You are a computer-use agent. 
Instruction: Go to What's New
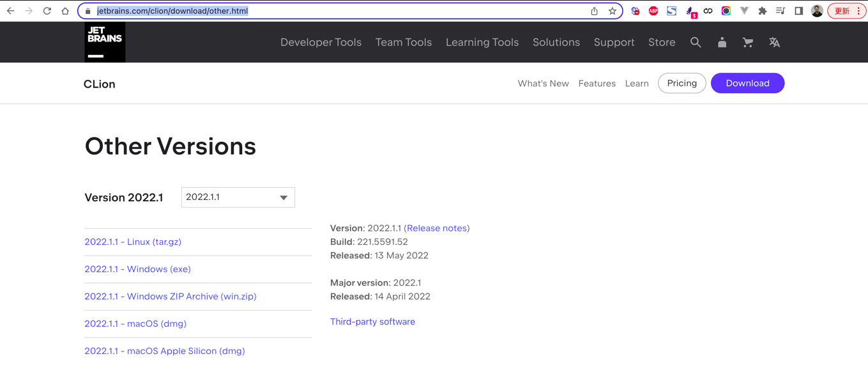click(543, 84)
